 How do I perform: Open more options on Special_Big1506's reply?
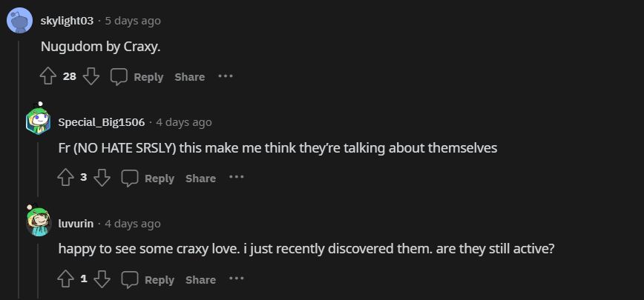point(236,178)
